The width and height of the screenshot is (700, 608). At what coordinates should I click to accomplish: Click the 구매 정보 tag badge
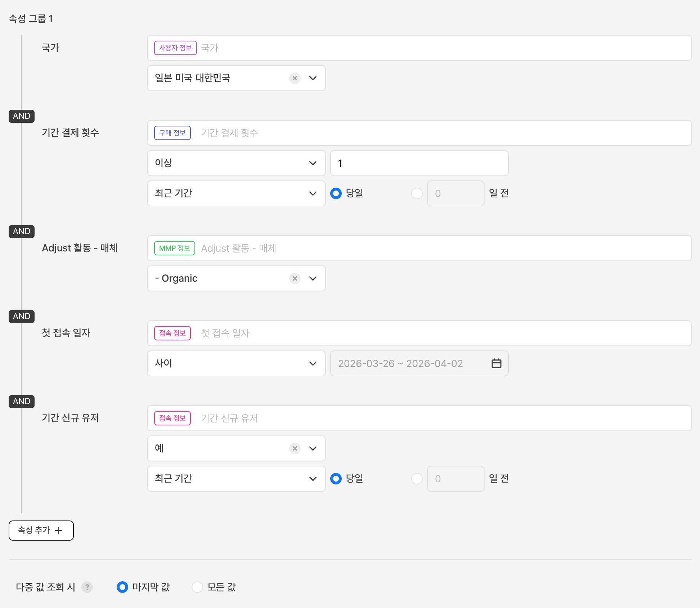[172, 133]
